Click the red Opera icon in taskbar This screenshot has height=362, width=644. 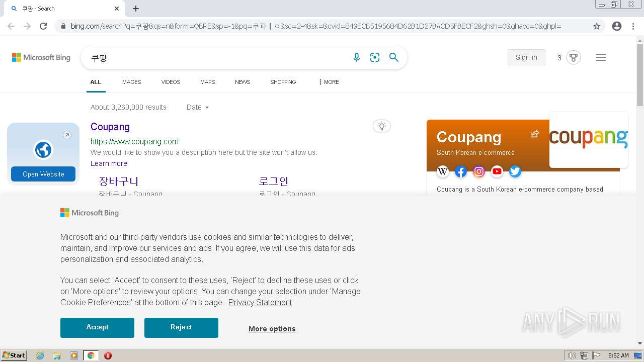pyautogui.click(x=108, y=355)
